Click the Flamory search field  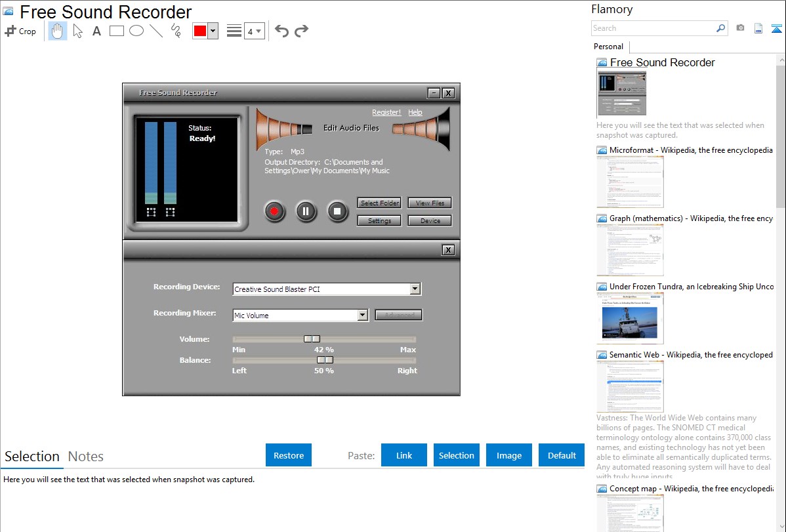click(653, 28)
